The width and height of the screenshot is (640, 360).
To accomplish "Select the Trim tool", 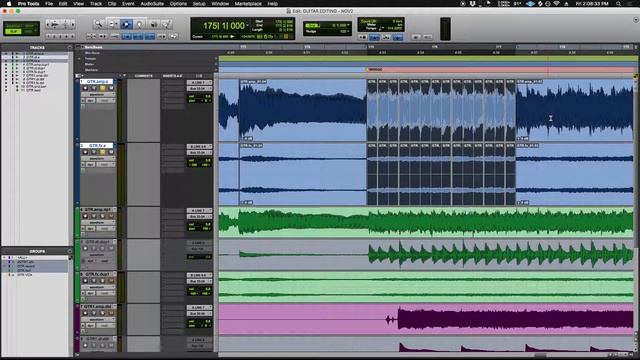I will pos(113,24).
